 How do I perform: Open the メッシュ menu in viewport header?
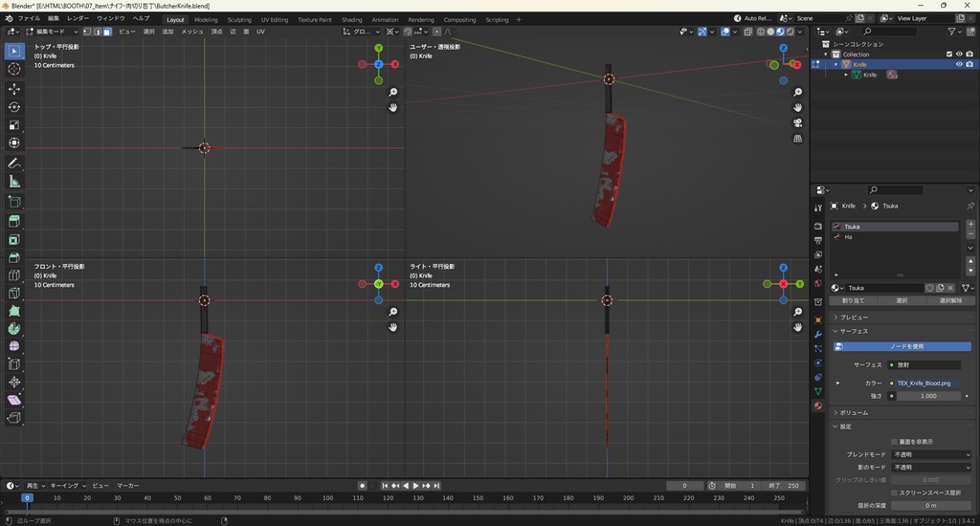click(x=192, y=32)
